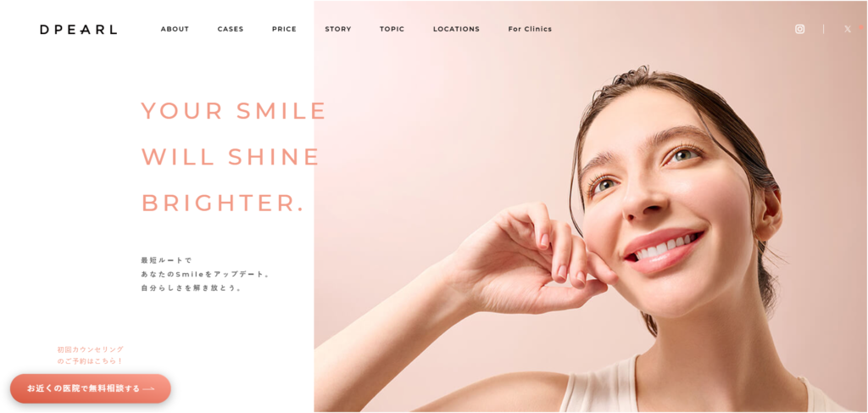Image resolution: width=868 pixels, height=413 pixels.
Task: Click the 自分らしさを解き放とう text line
Action: click(x=192, y=288)
